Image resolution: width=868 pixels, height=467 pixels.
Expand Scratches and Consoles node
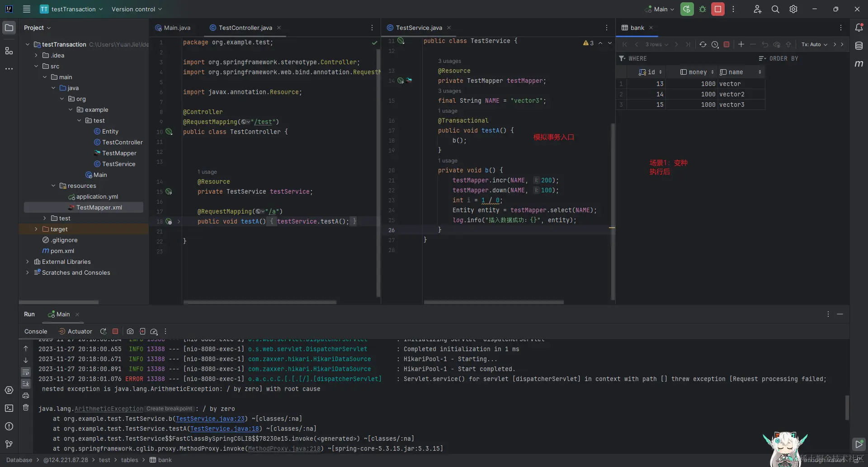[28, 272]
